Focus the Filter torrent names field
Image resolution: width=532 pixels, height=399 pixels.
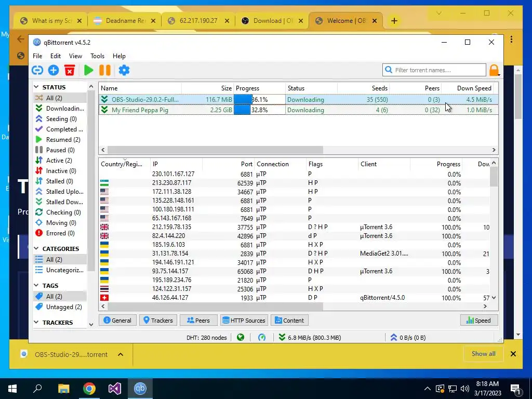(x=434, y=70)
